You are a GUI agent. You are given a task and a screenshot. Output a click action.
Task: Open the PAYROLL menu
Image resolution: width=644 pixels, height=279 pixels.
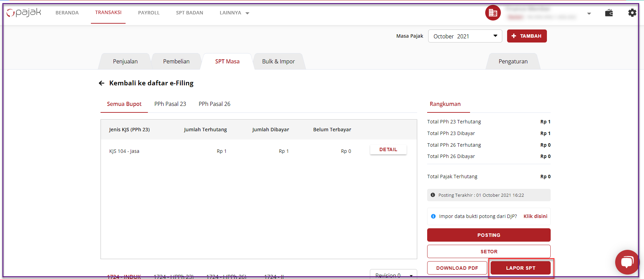(149, 13)
